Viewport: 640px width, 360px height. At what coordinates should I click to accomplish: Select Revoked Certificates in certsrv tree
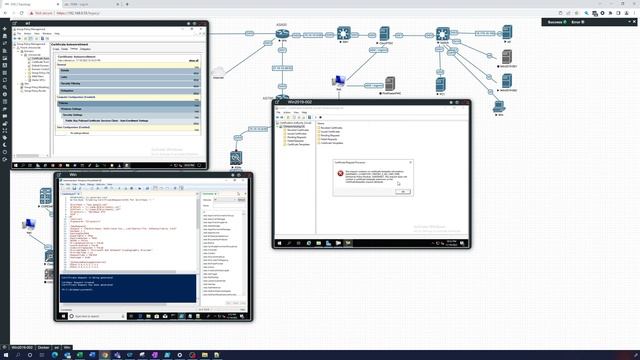tap(298, 130)
